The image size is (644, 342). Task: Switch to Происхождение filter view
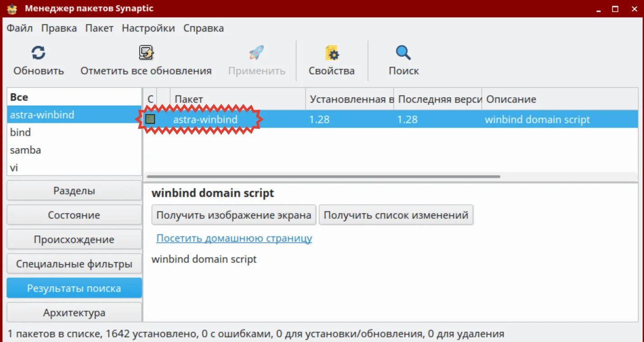point(74,239)
